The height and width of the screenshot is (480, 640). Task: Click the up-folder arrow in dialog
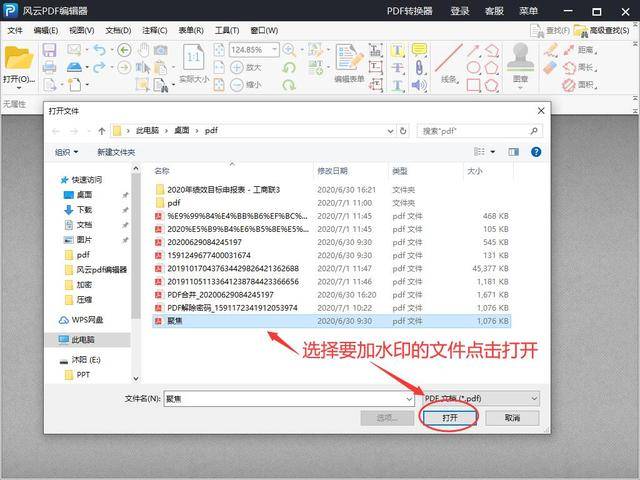tap(102, 131)
